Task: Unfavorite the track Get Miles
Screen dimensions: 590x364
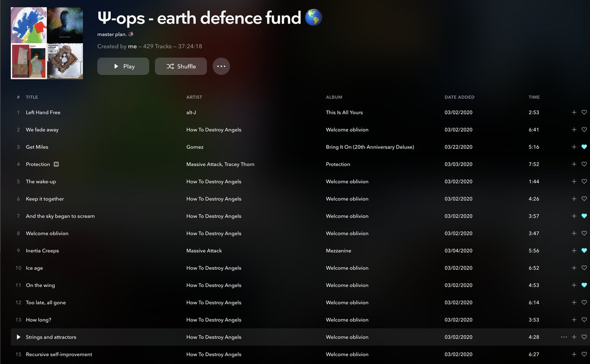Action: [x=584, y=147]
